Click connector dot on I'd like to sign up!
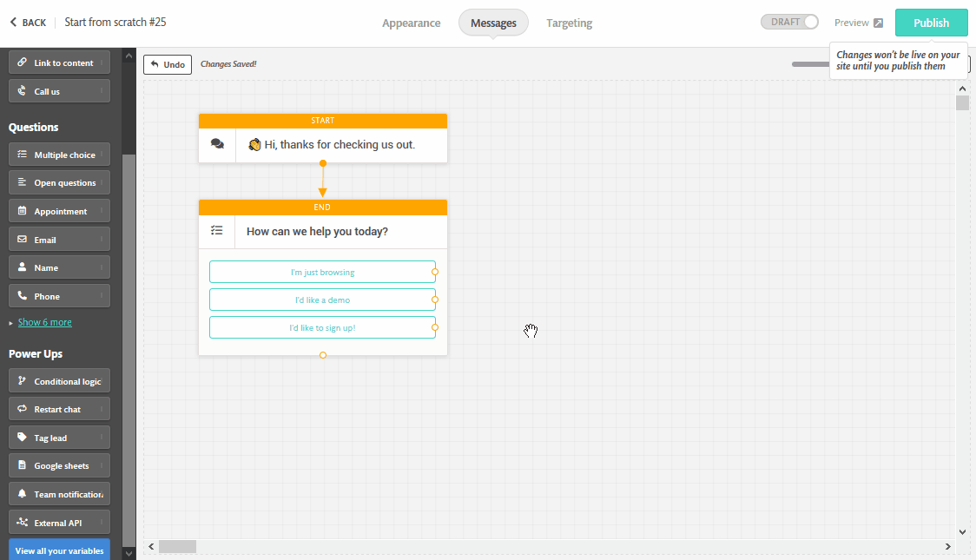Screen dimensions: 976x560 [435, 327]
